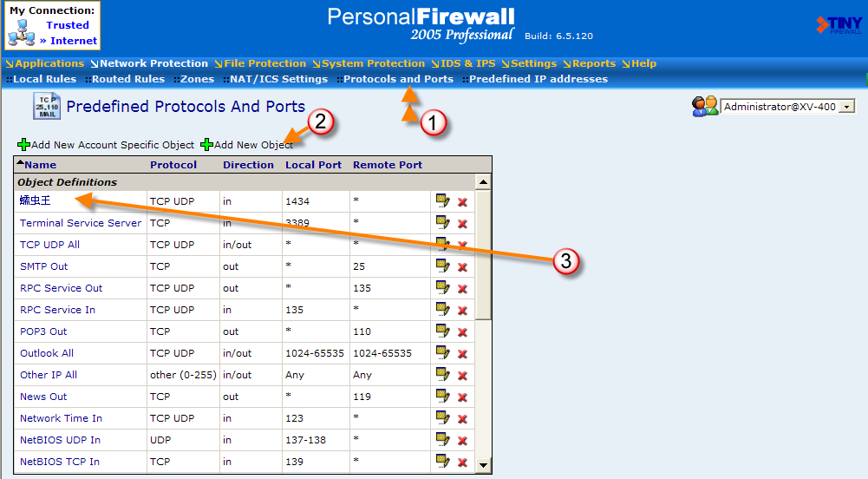The image size is (868, 479).
Task: Open the TCP UDP All object
Action: pyautogui.click(x=49, y=244)
